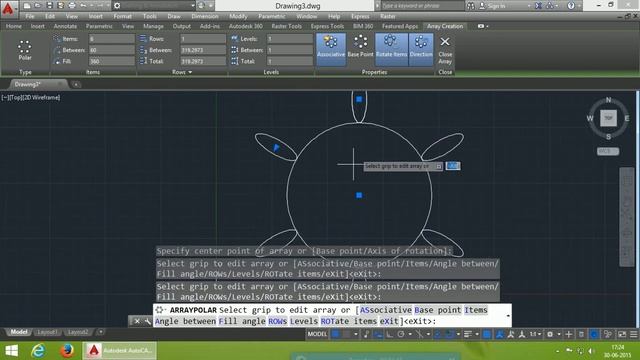Image resolution: width=640 pixels, height=360 pixels.
Task: Click the Open file icon in quick access
Action: pyautogui.click(x=38, y=6)
